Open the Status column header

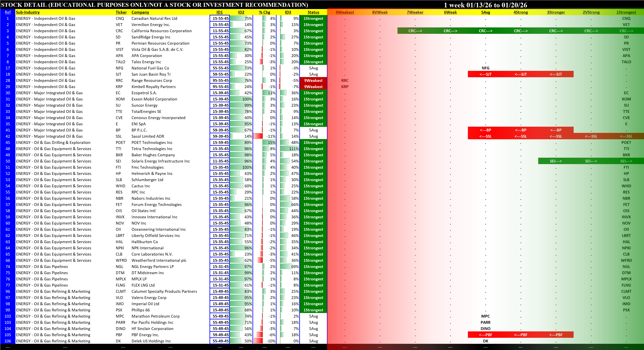[x=313, y=12]
